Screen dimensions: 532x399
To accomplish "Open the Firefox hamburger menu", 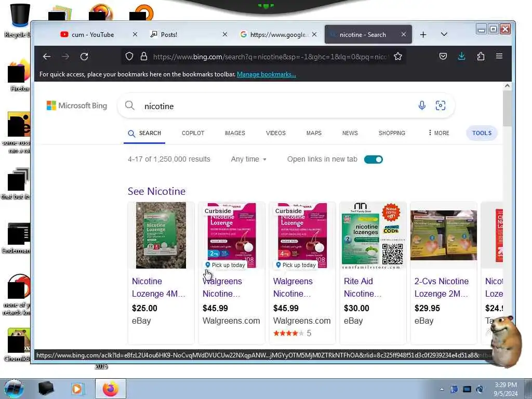I will [499, 56].
